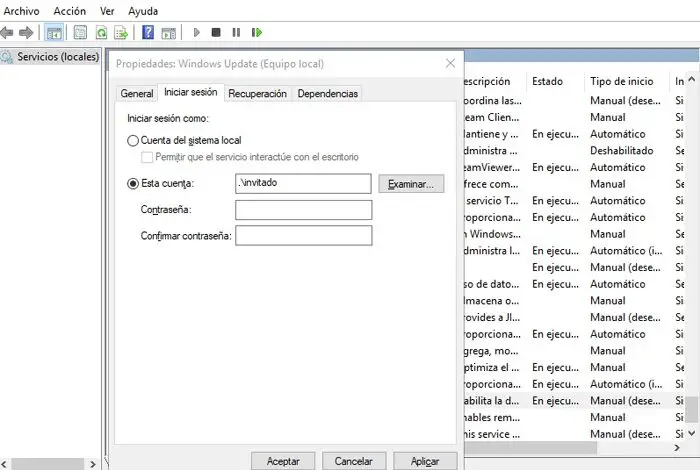700x470 pixels.
Task: Select the row described "grega, mo..."
Action: (x=575, y=351)
